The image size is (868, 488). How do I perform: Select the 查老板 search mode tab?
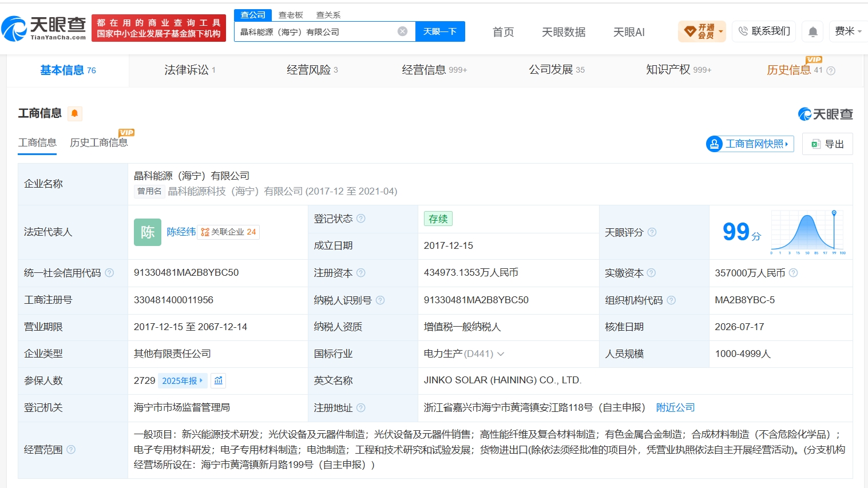[x=291, y=15]
